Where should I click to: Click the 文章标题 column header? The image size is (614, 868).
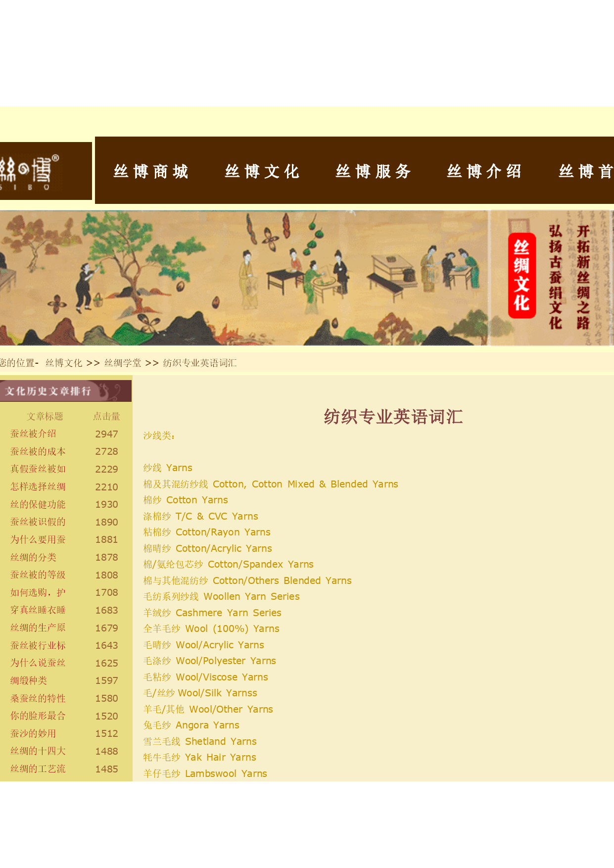pyautogui.click(x=45, y=416)
